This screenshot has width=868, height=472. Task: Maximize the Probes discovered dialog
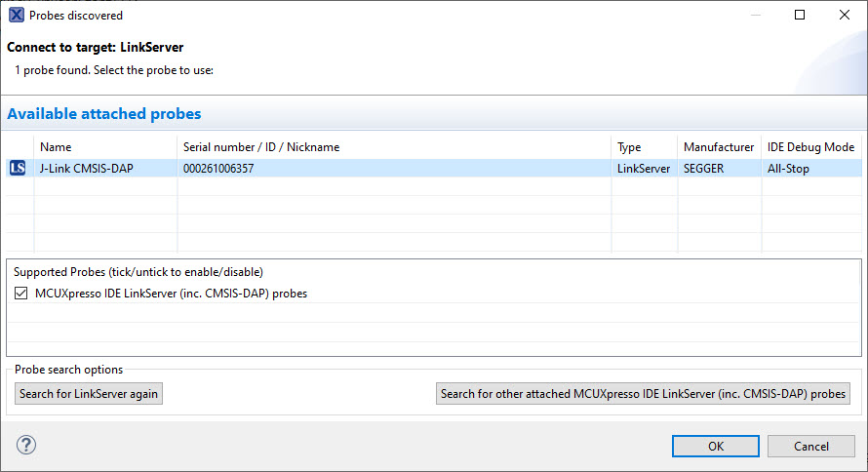click(x=800, y=16)
